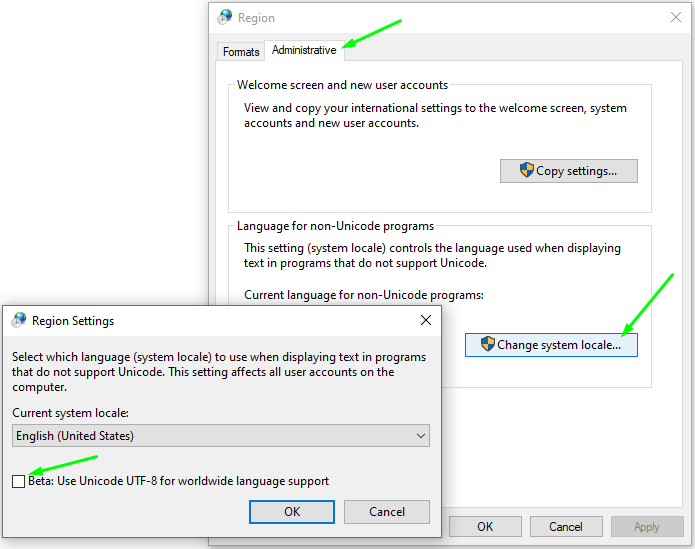Click the globe icon in Region title bar
695x549 pixels.
coord(225,17)
